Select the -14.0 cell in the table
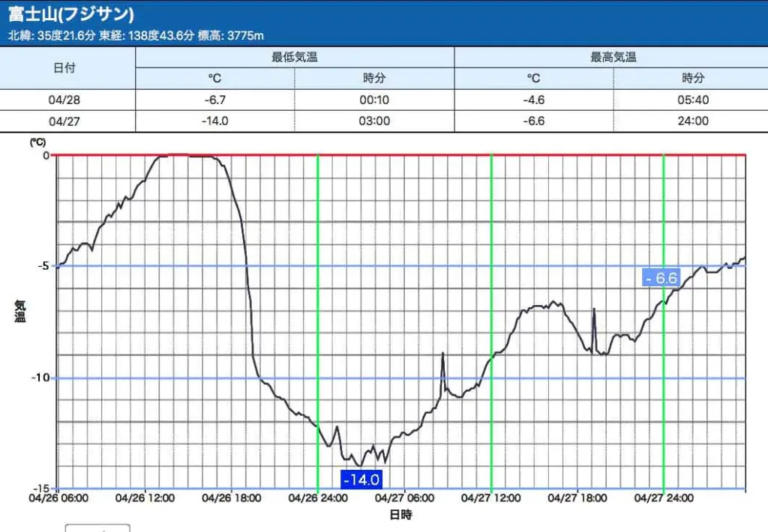 (x=215, y=121)
